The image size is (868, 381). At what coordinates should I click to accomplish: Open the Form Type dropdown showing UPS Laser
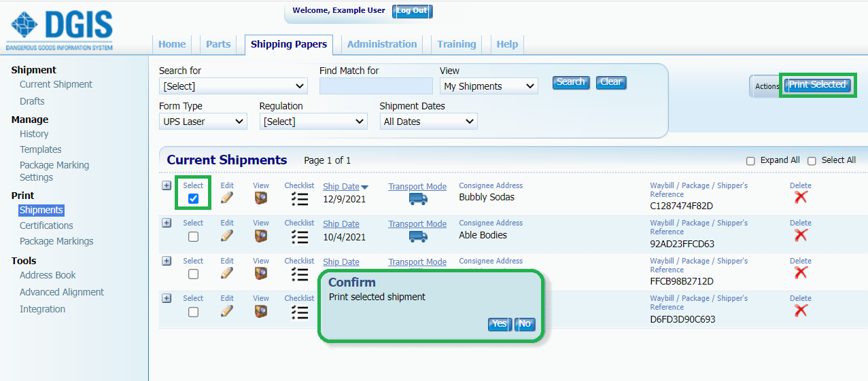pyautogui.click(x=203, y=122)
